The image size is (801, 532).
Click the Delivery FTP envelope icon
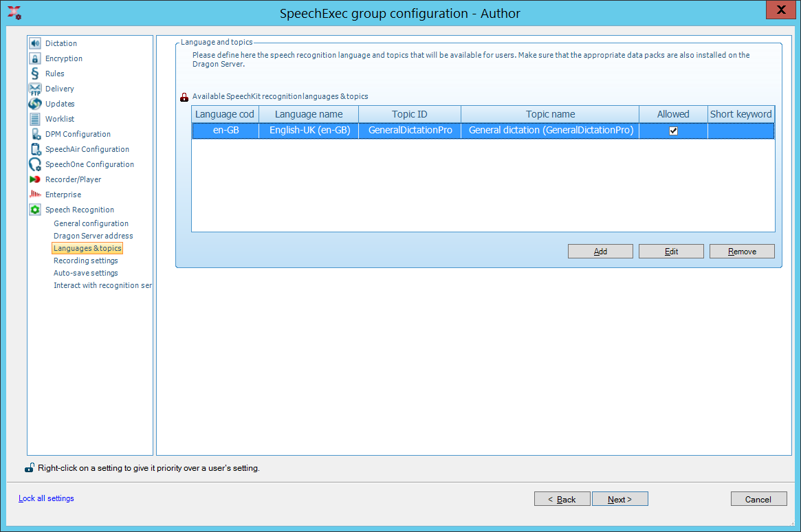click(x=35, y=89)
